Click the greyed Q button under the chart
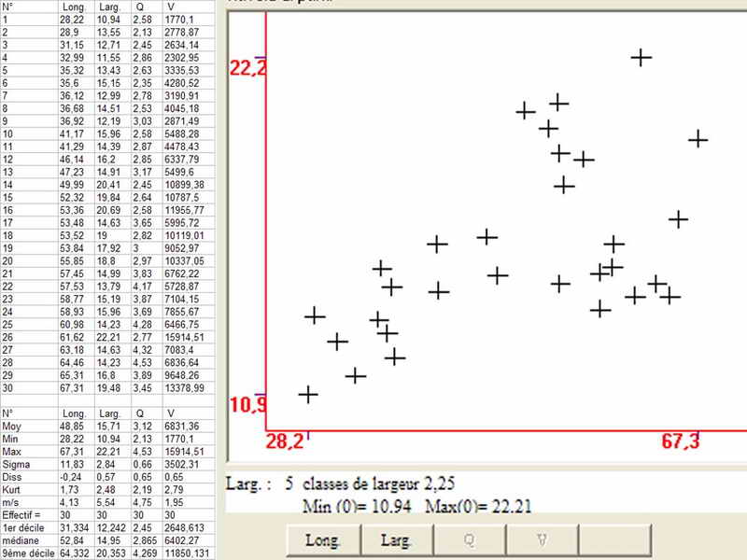The image size is (747, 560). click(469, 539)
